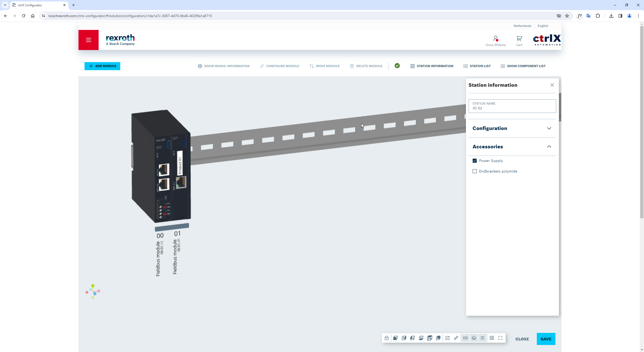Select the solid cube view orientation icon
Viewport: 644px width, 352px height.
point(395,338)
